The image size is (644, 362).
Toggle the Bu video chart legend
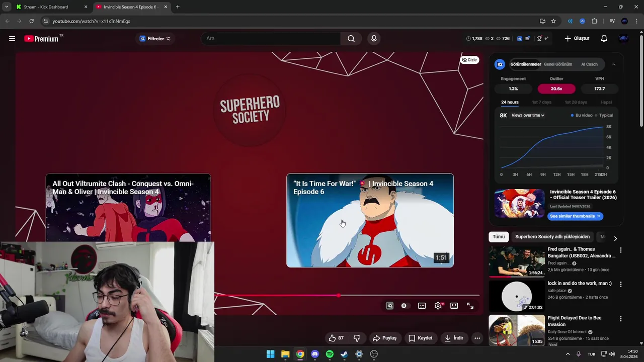(582, 115)
